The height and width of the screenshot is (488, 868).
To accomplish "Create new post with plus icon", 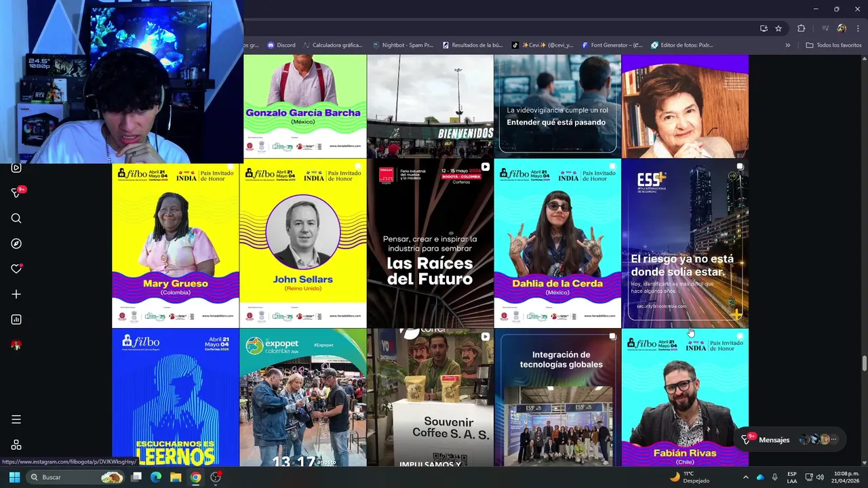I will pos(16,294).
